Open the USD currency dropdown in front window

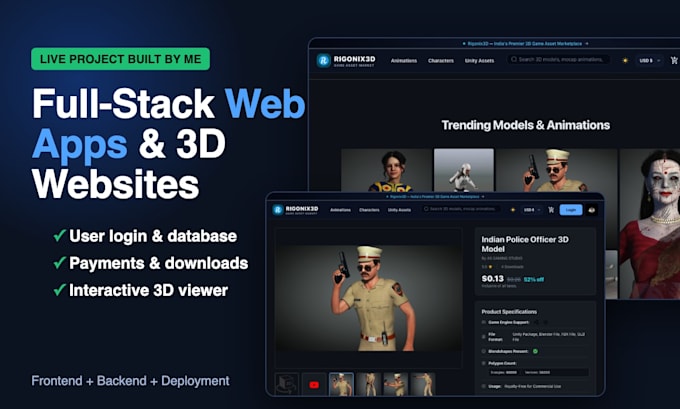click(x=532, y=210)
